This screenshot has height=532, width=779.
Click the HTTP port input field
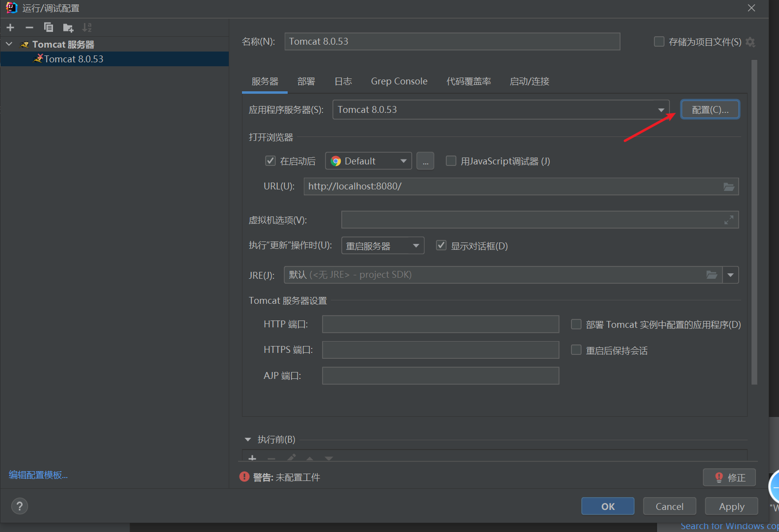(440, 324)
